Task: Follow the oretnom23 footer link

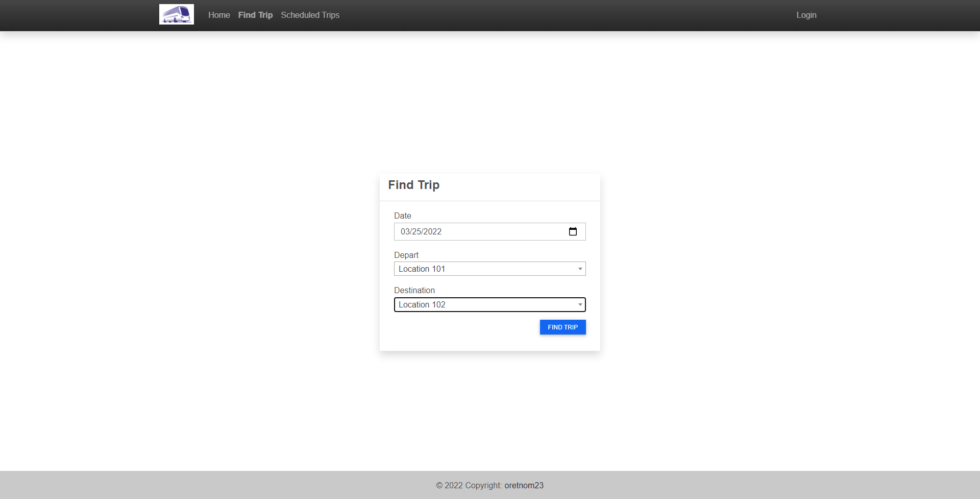Action: 524,485
